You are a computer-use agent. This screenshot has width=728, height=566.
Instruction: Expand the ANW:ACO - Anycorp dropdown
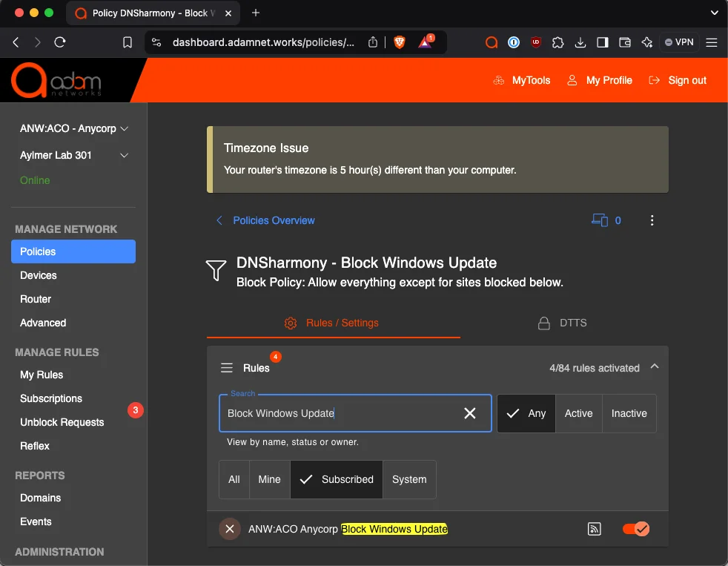coord(74,129)
